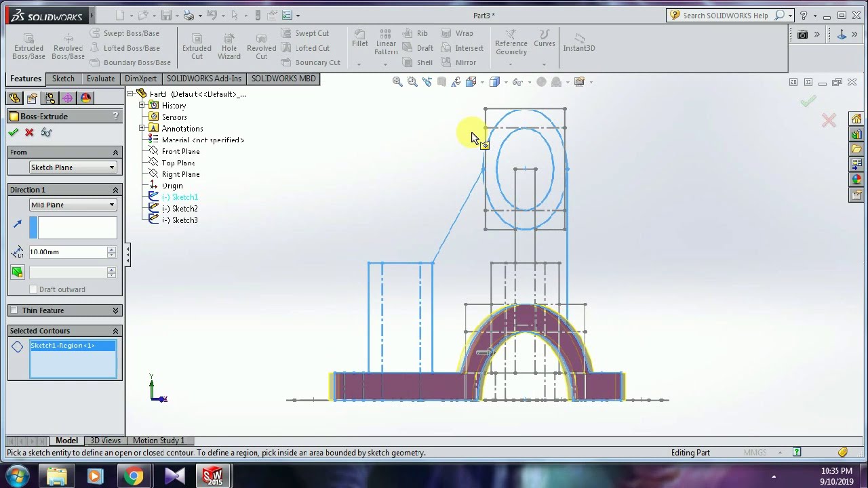Open the FeatureManager design tree tab icon
Viewport: 868px width, 488px height.
(14, 98)
